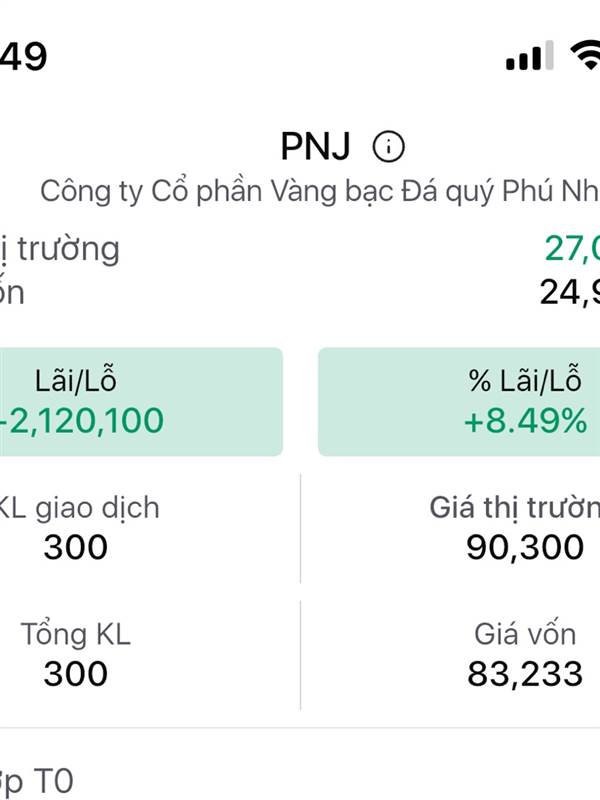Tap the 300 value under Tổng KL
This screenshot has height=800, width=600.
(76, 674)
